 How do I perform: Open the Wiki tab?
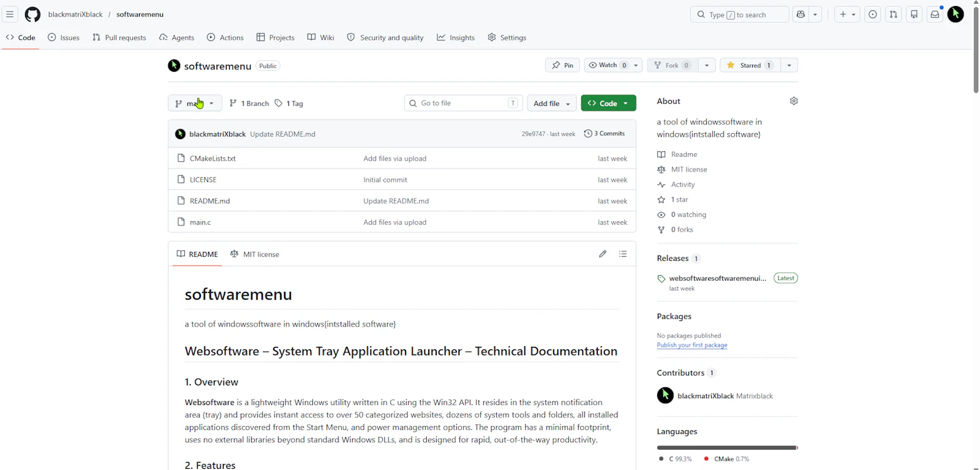tap(321, 37)
